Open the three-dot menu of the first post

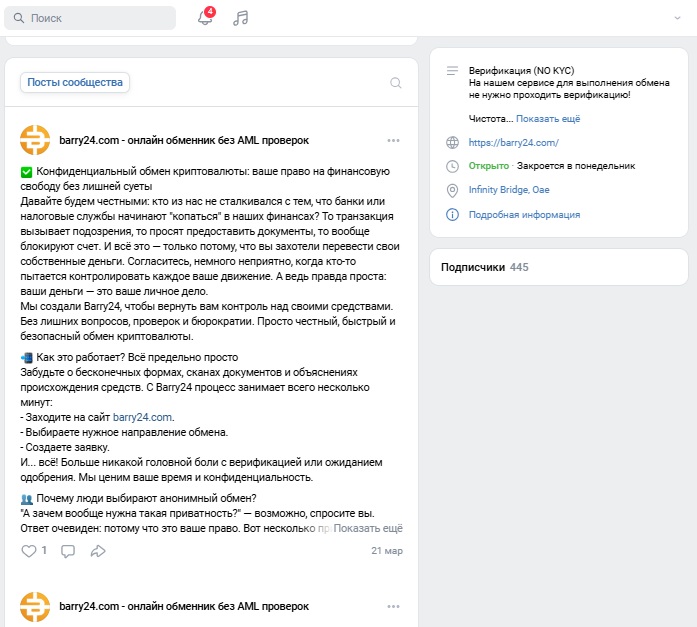pyautogui.click(x=393, y=140)
